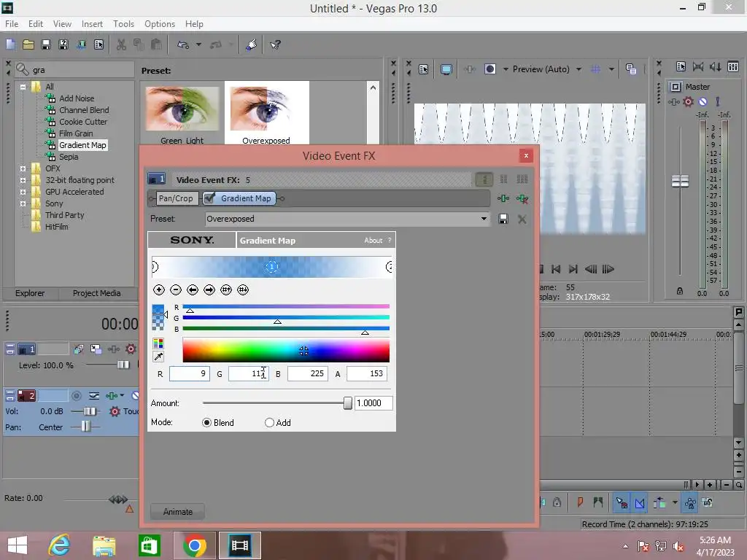Click the About link in the Gradient Map header

pos(373,241)
